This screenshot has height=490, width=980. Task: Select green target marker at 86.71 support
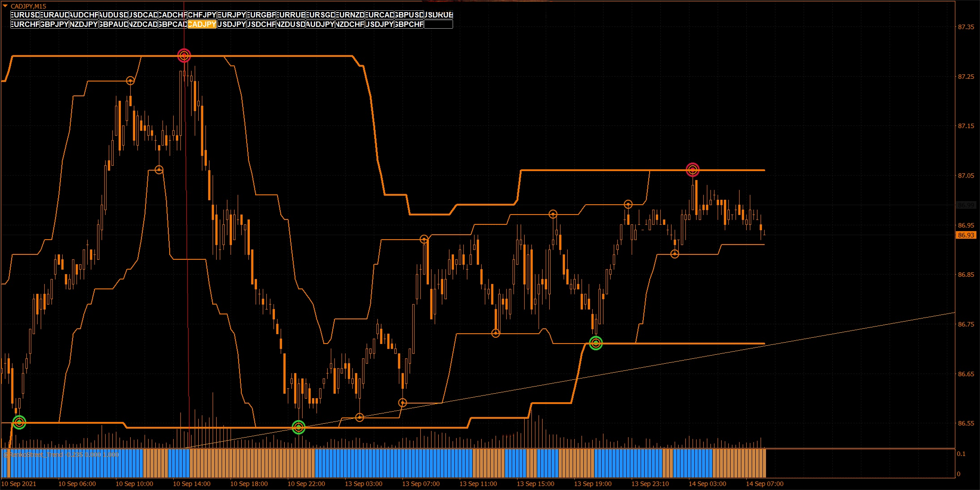pyautogui.click(x=595, y=343)
